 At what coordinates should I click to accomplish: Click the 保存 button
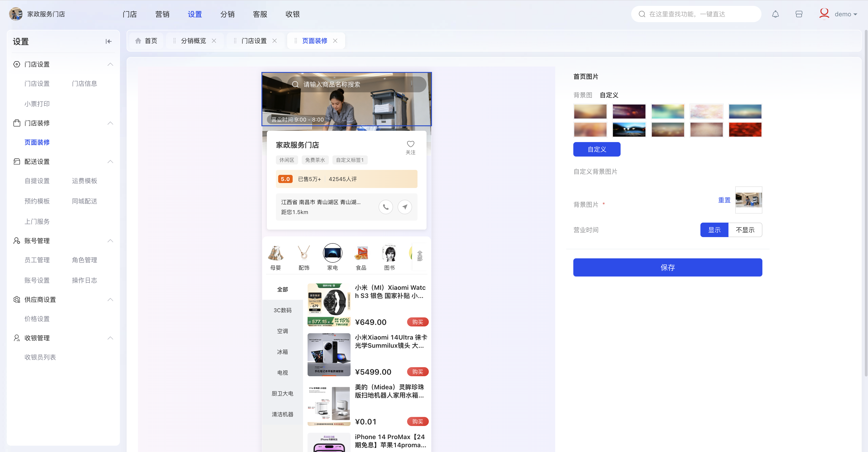click(667, 268)
